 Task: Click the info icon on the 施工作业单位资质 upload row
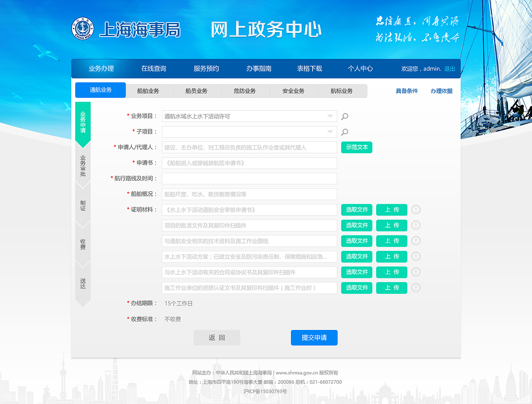(x=416, y=288)
